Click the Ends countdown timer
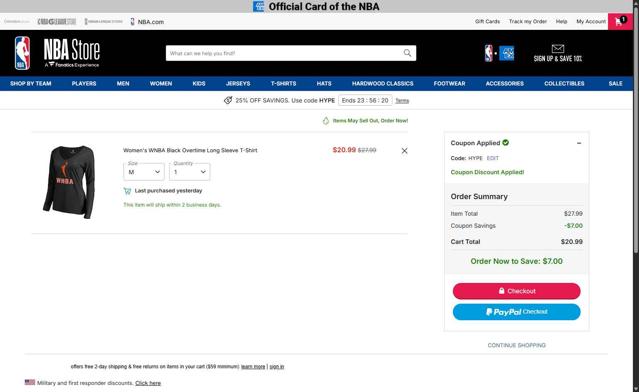Viewport: 639px width, 392px height. pyautogui.click(x=365, y=100)
